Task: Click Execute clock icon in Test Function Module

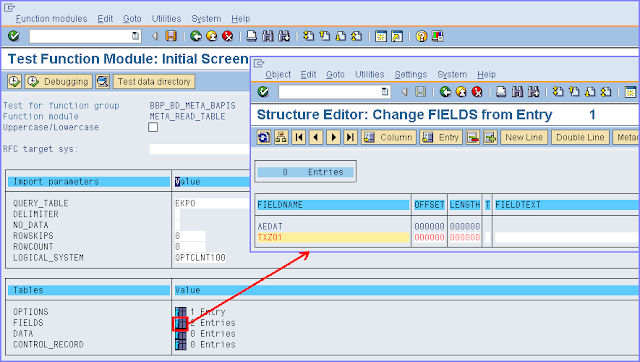Action: (14, 82)
